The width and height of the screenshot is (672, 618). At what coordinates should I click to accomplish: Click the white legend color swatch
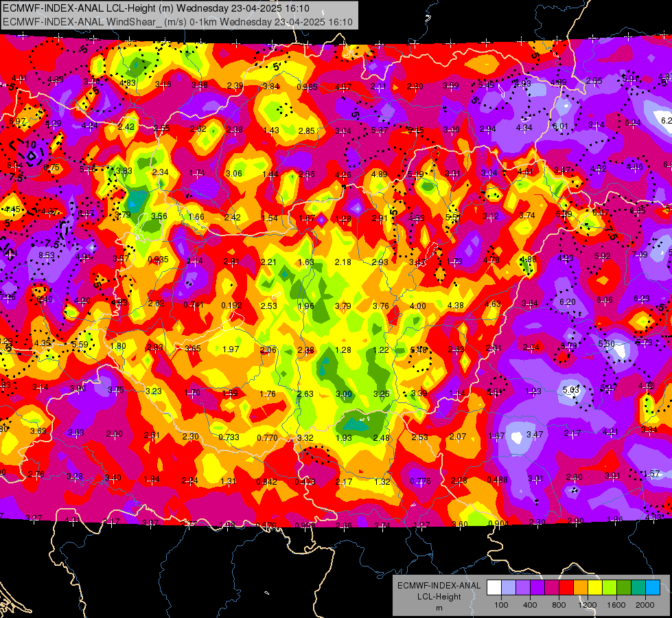494,588
